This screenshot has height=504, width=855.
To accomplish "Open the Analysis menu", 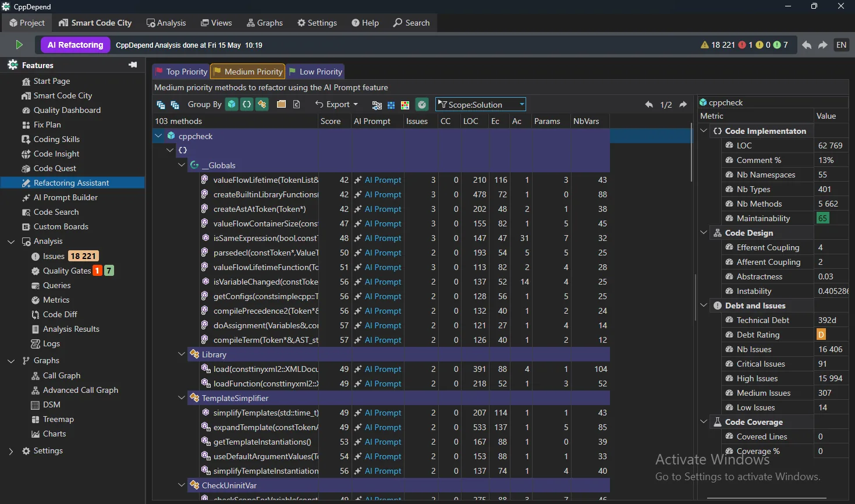I will tap(166, 23).
